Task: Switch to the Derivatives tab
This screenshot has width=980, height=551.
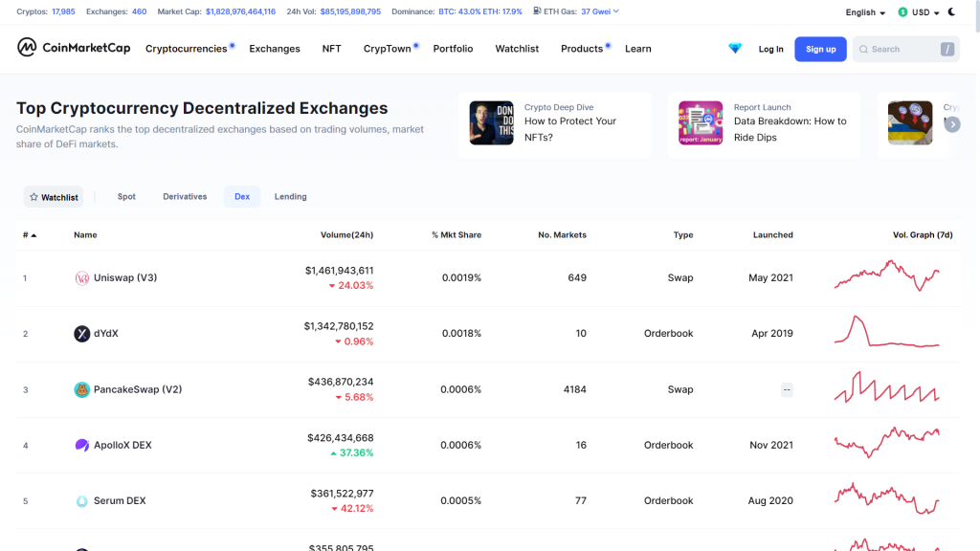Action: pos(185,197)
